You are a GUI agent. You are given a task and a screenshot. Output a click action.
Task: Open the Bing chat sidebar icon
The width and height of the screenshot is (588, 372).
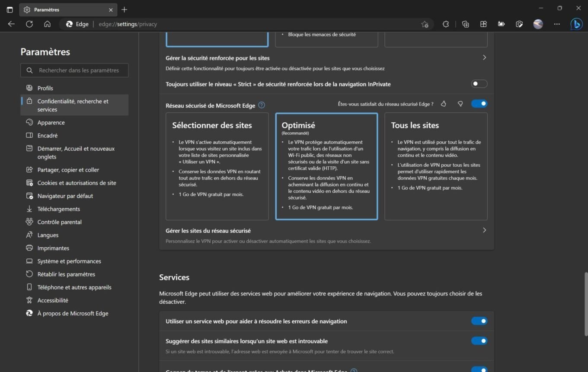click(576, 24)
